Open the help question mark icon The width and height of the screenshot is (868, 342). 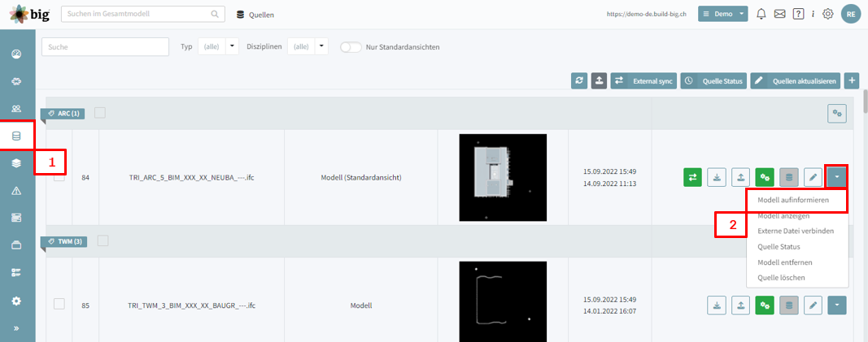798,15
